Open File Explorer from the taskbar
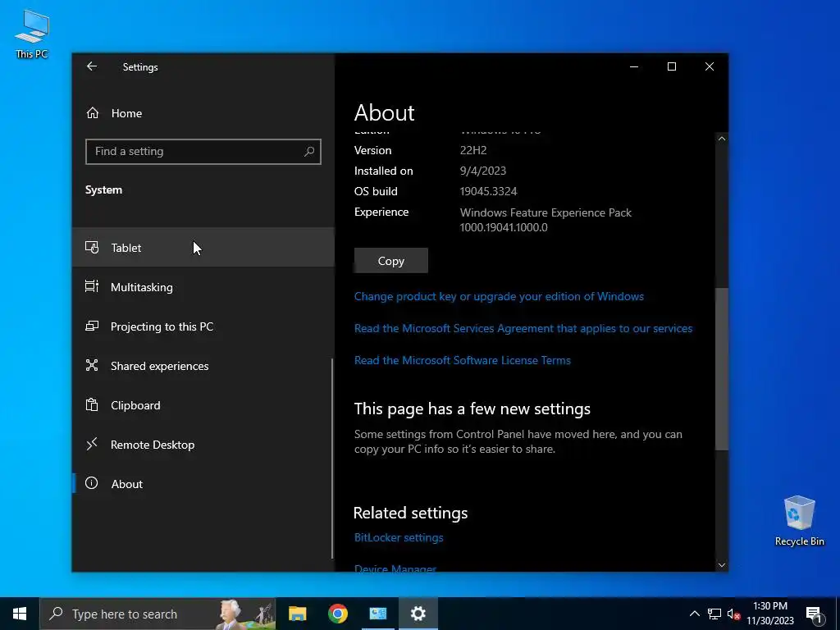The image size is (840, 630). click(x=297, y=614)
